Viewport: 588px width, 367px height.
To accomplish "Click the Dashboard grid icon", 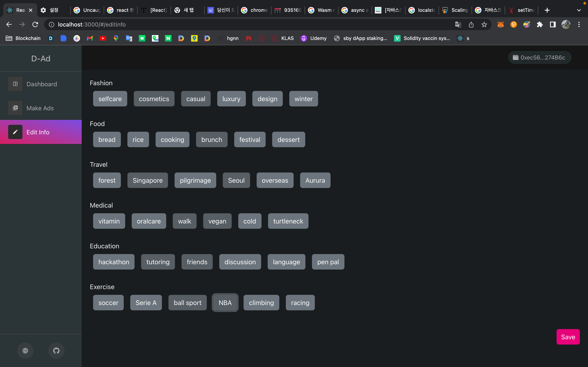I will click(15, 84).
